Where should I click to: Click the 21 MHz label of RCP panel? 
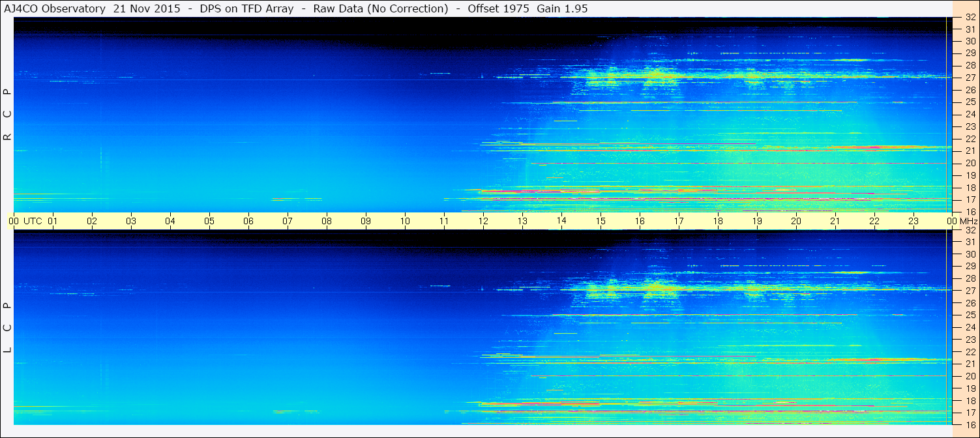click(x=970, y=151)
